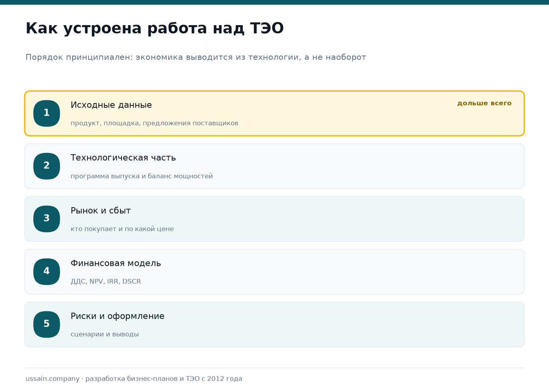Click the 'дольше всего' label
The width and height of the screenshot is (549, 392).
coord(484,103)
